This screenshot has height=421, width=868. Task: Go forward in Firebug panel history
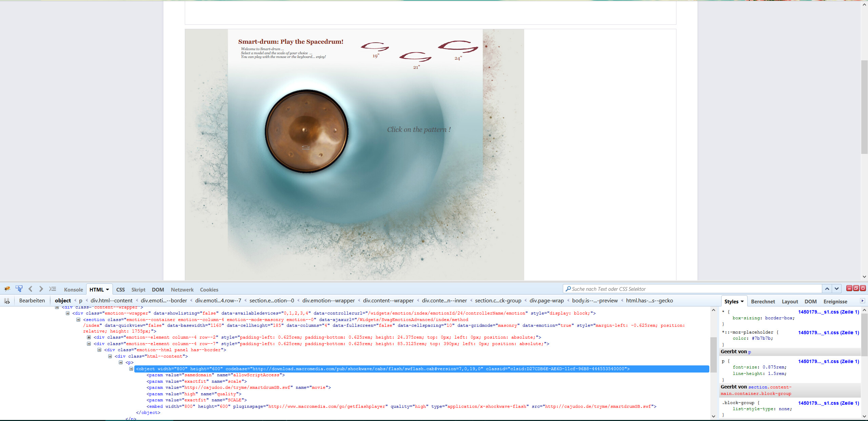[41, 289]
